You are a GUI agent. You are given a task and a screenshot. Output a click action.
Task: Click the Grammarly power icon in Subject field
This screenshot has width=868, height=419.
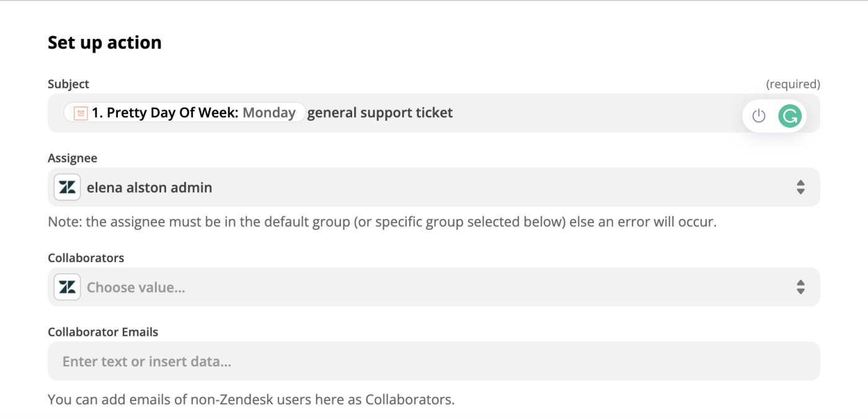coord(759,116)
